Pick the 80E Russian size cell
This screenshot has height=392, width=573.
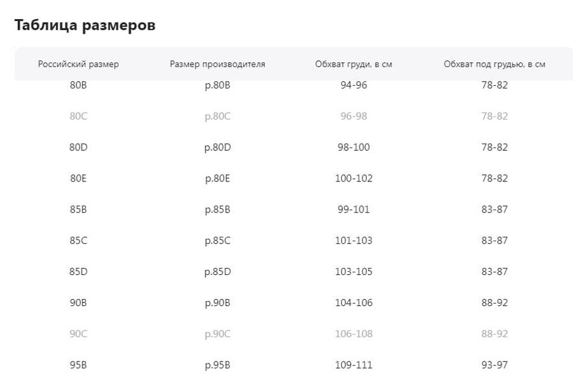point(78,179)
